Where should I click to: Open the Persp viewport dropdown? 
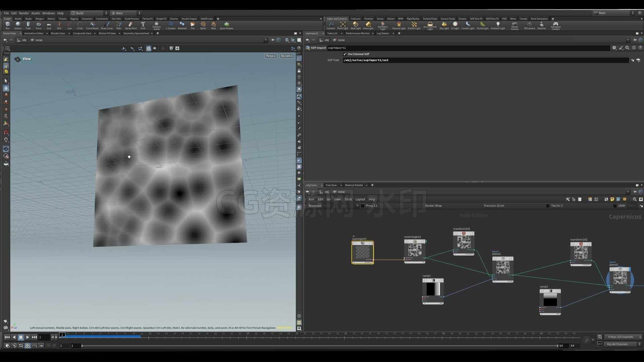[270, 56]
